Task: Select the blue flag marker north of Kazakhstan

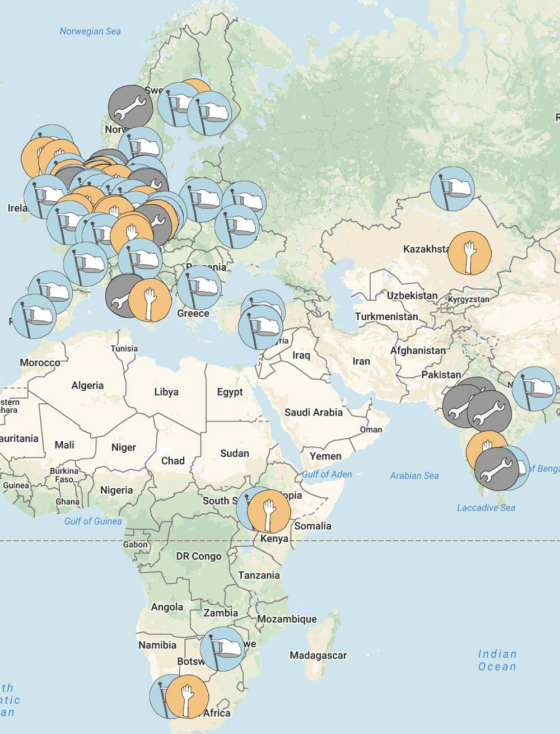Action: pos(452,189)
